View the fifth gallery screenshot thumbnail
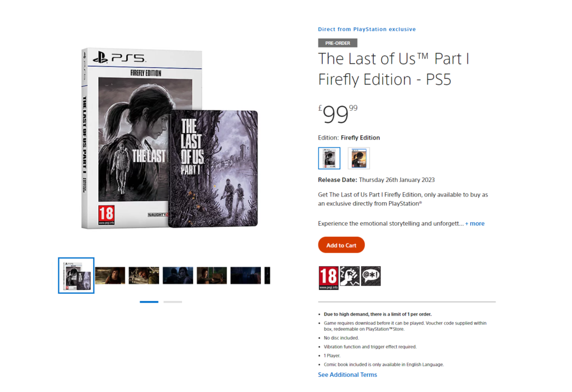The height and width of the screenshot is (392, 572). [x=212, y=275]
